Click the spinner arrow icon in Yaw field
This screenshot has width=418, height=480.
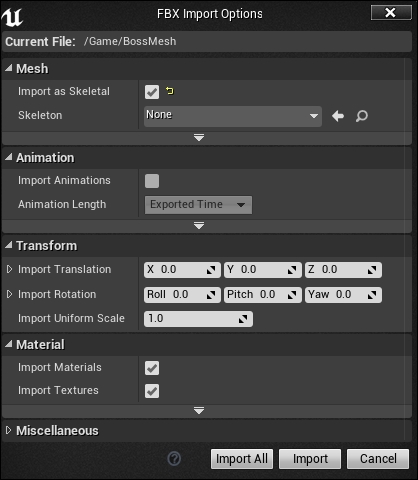coord(372,295)
